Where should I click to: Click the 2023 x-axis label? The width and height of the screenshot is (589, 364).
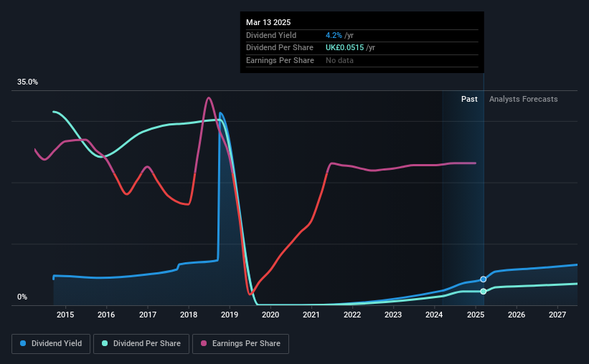tap(393, 315)
